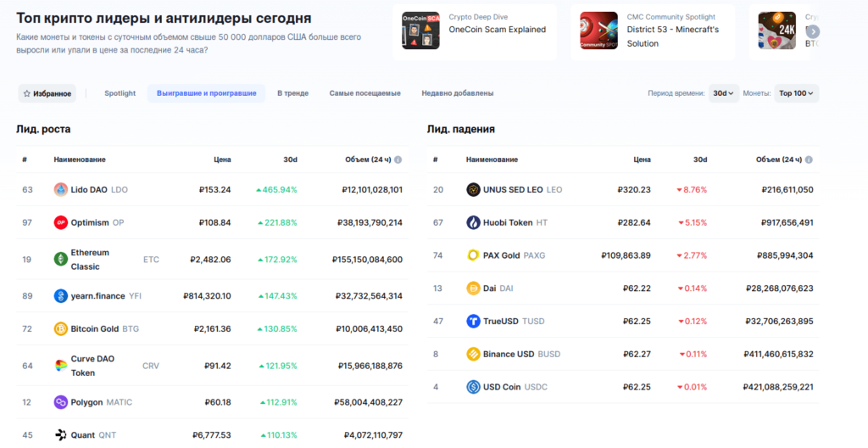Click UNUS SED LEO 8.76% drop value
The image size is (868, 448).
tap(692, 189)
